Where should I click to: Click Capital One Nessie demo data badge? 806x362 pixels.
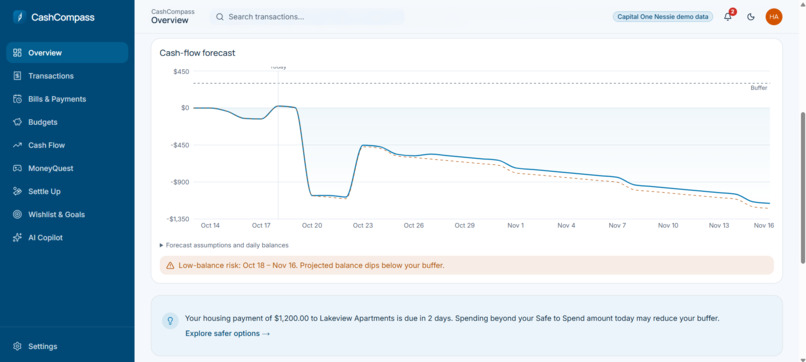click(x=663, y=16)
